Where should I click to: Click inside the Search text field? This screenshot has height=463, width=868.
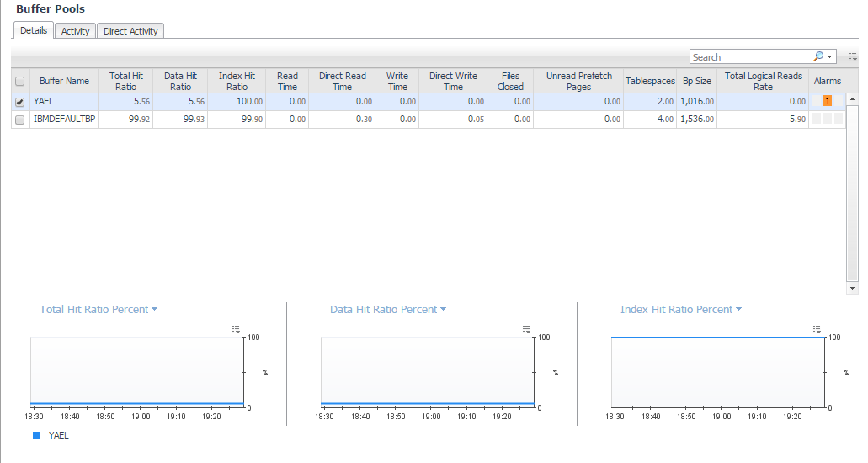click(x=749, y=57)
